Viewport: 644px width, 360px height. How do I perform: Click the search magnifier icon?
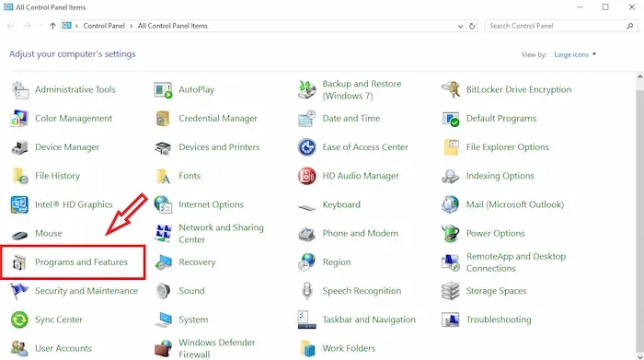tap(629, 26)
